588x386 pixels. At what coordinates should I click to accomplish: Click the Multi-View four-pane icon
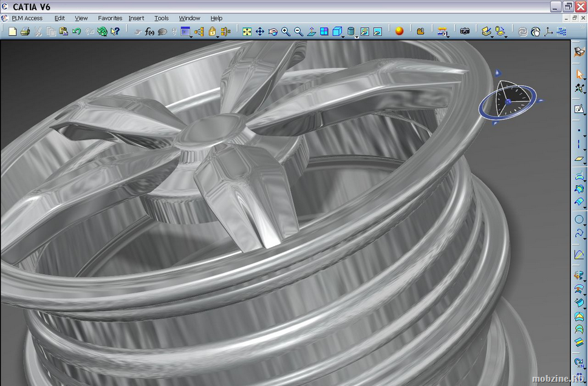pos(324,32)
